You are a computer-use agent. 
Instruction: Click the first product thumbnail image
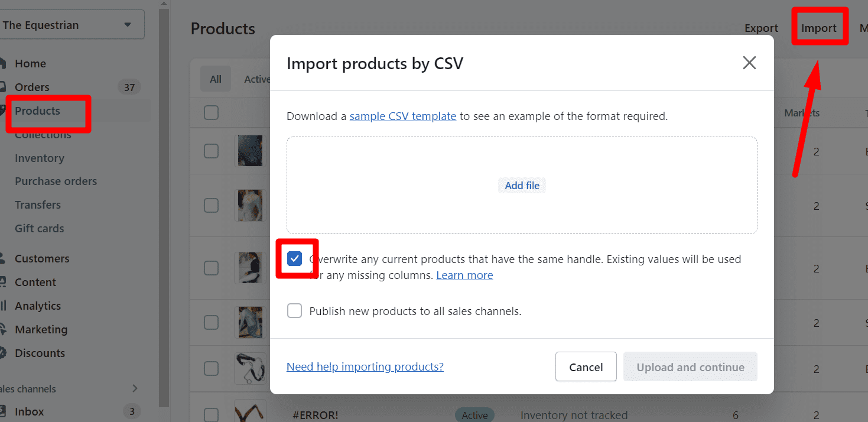250,151
